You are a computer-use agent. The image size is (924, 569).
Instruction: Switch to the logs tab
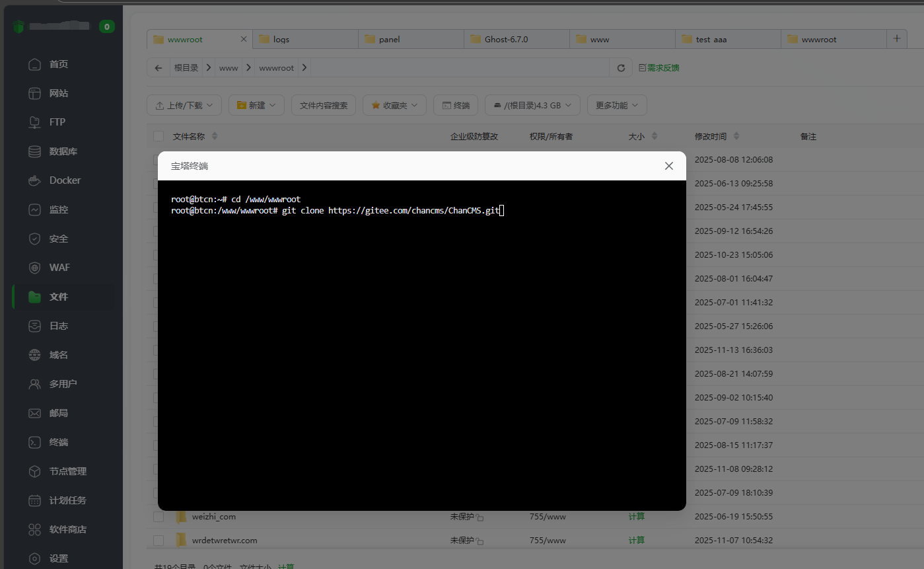[281, 40]
